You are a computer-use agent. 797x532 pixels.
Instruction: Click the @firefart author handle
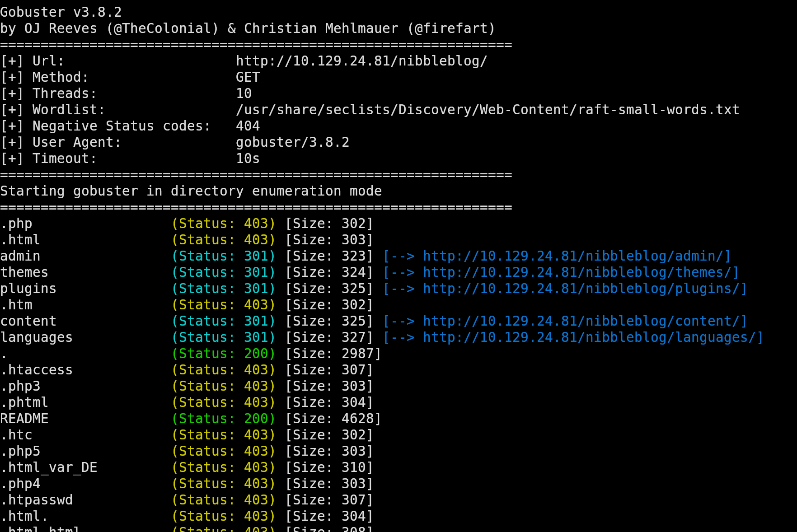[x=452, y=28]
